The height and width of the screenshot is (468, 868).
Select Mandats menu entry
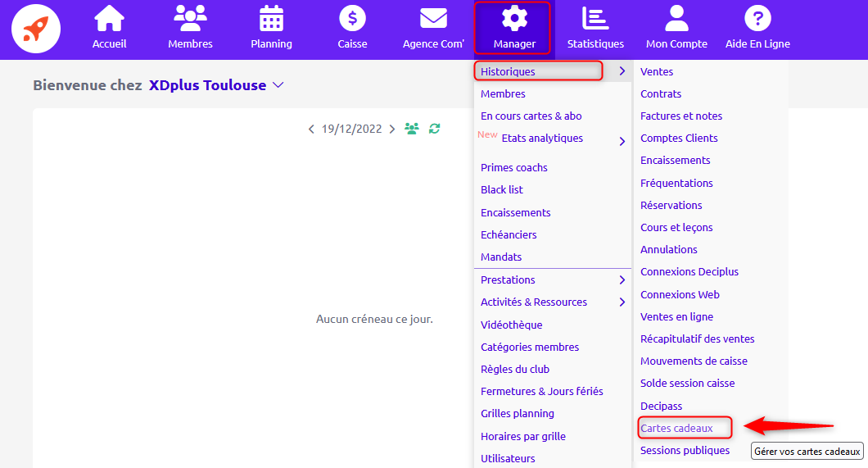coord(501,257)
